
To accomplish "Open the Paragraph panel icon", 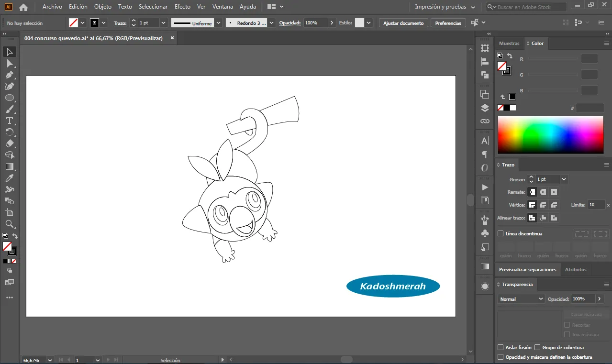I will 485,154.
